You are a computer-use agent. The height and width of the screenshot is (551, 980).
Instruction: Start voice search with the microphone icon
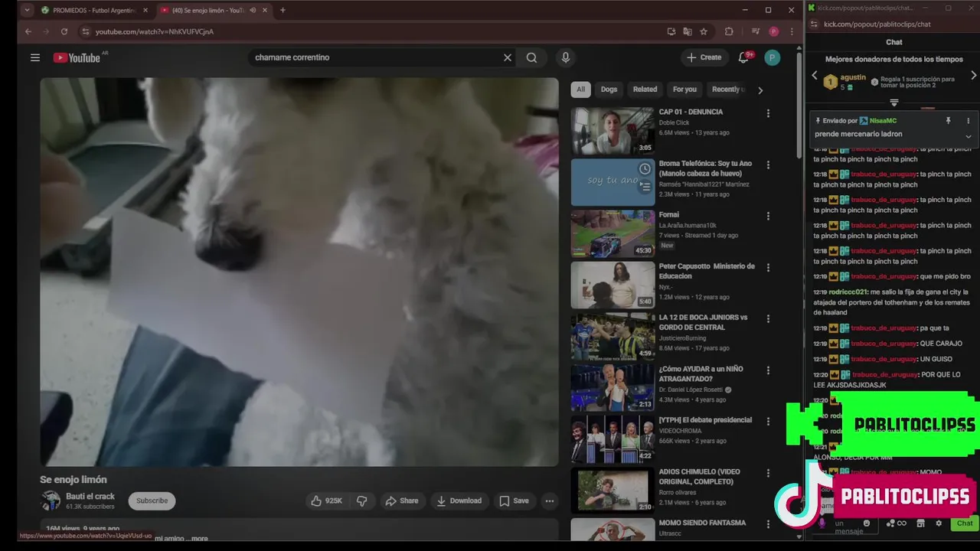click(x=565, y=57)
